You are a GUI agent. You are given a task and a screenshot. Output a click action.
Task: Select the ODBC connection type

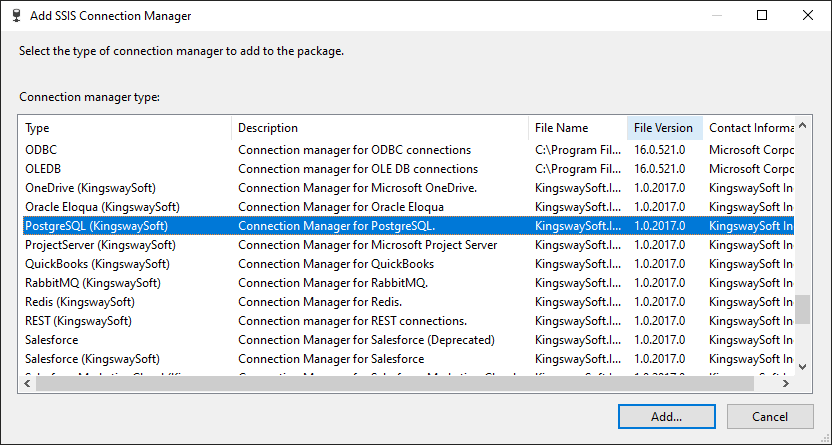pos(409,150)
